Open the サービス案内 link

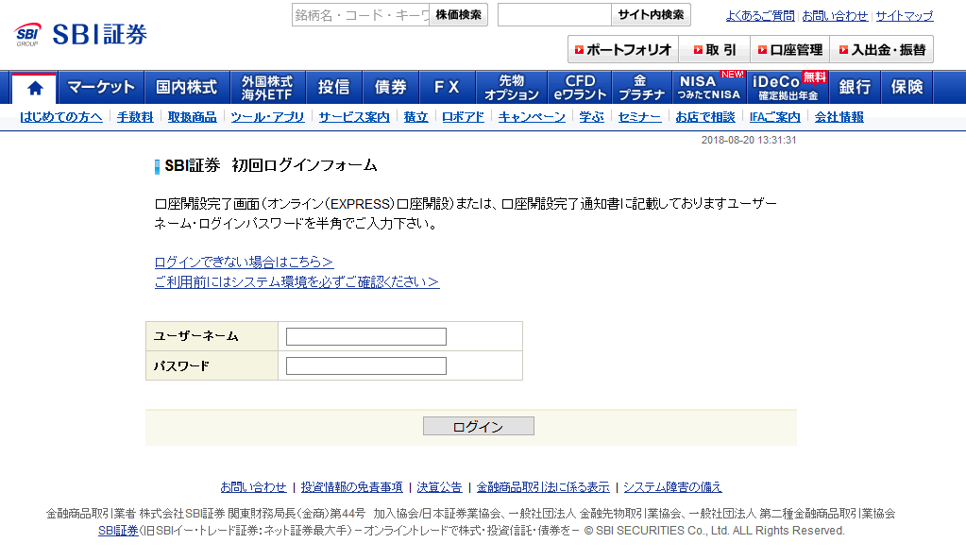(x=354, y=117)
